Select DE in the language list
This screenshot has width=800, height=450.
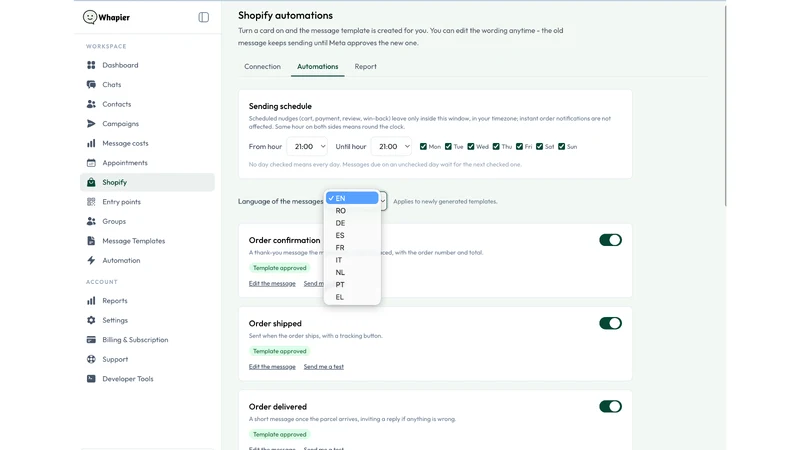click(x=352, y=223)
